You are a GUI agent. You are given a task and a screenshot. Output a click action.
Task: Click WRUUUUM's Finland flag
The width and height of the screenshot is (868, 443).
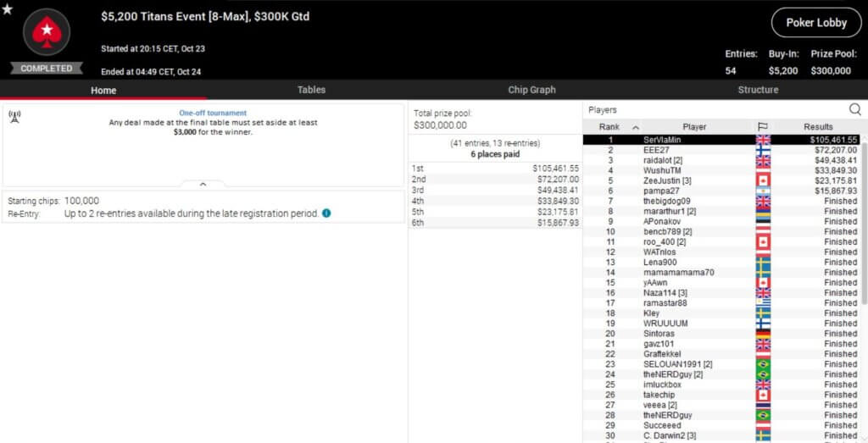point(763,323)
